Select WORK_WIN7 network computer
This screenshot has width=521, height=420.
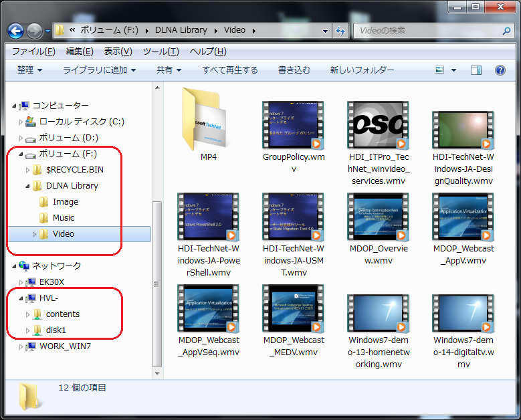coord(65,346)
